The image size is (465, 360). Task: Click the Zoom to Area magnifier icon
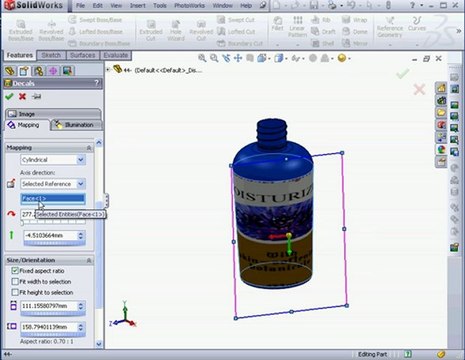(x=214, y=58)
